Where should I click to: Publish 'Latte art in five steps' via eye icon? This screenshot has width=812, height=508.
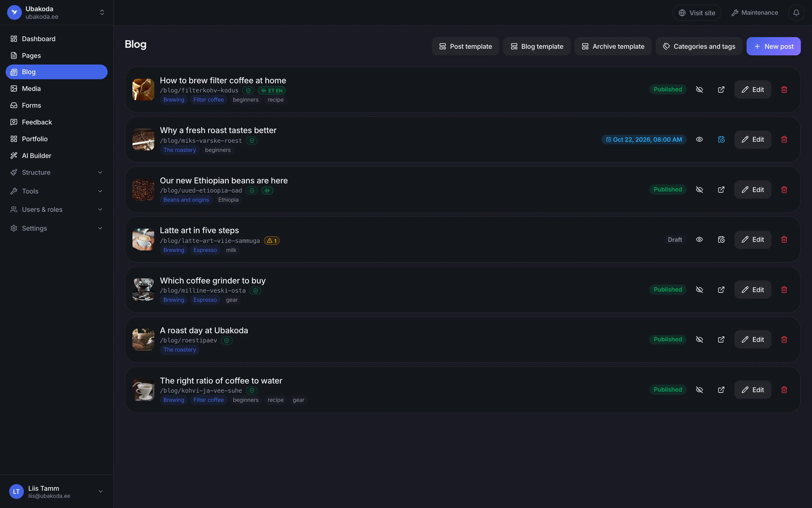pos(699,240)
